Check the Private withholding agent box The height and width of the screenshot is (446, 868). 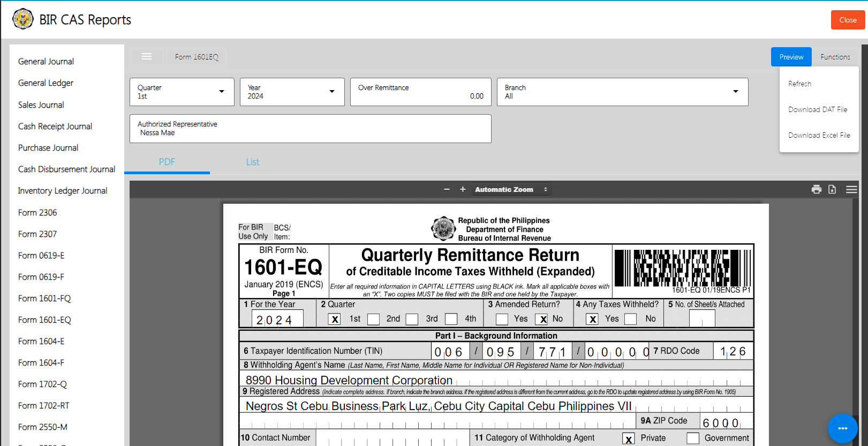(629, 439)
